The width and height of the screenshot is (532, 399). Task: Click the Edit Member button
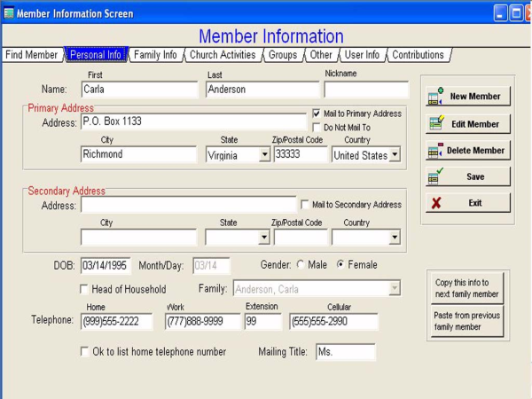pyautogui.click(x=468, y=124)
